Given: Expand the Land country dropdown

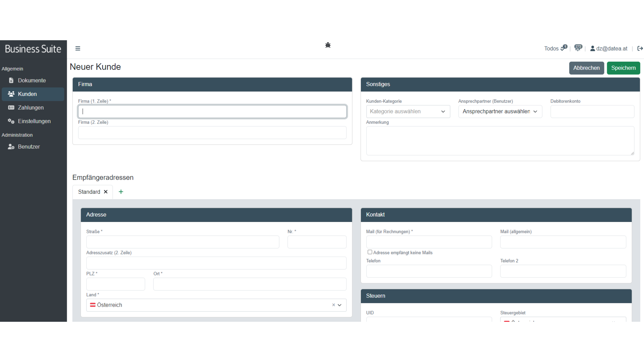Looking at the screenshot, I should point(339,305).
